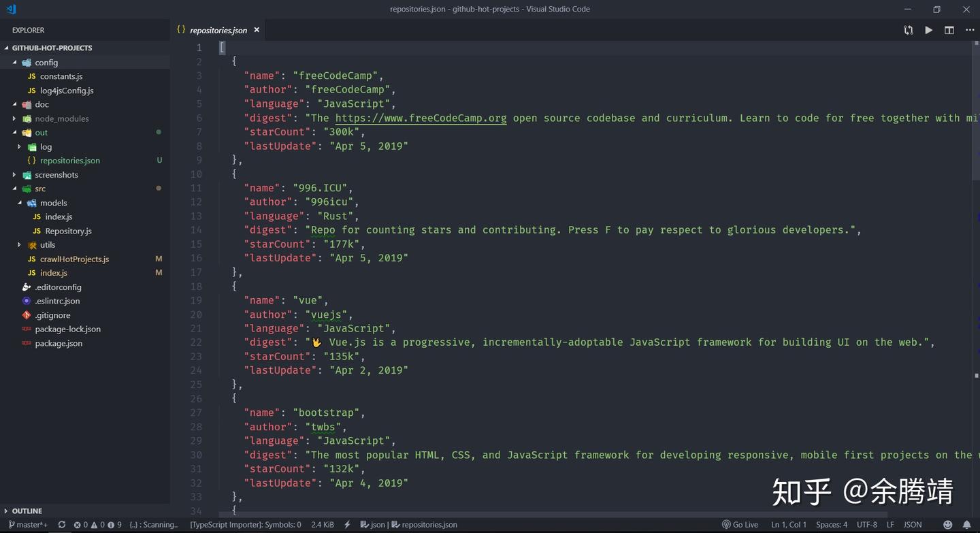
Task: Click the master branch indicator
Action: pyautogui.click(x=27, y=524)
